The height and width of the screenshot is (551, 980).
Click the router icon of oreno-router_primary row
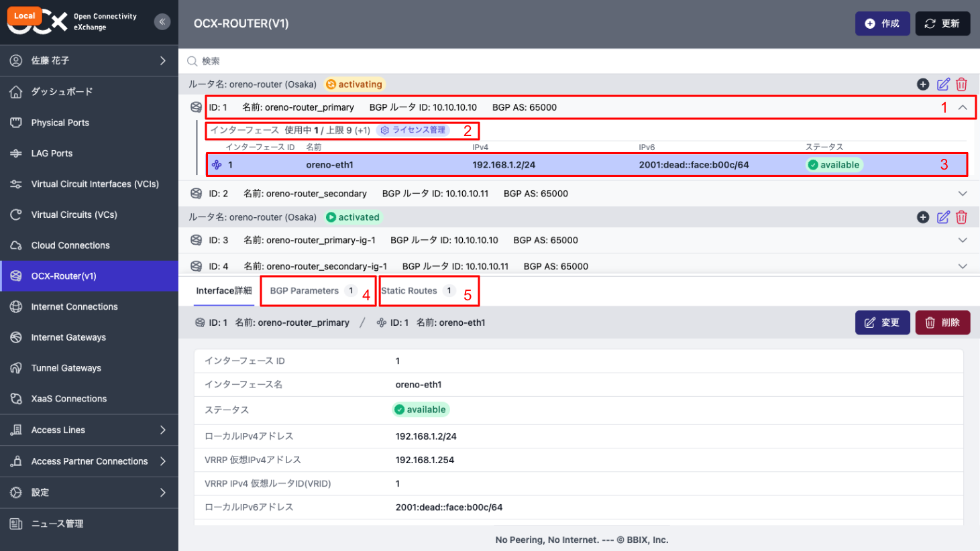coord(196,107)
